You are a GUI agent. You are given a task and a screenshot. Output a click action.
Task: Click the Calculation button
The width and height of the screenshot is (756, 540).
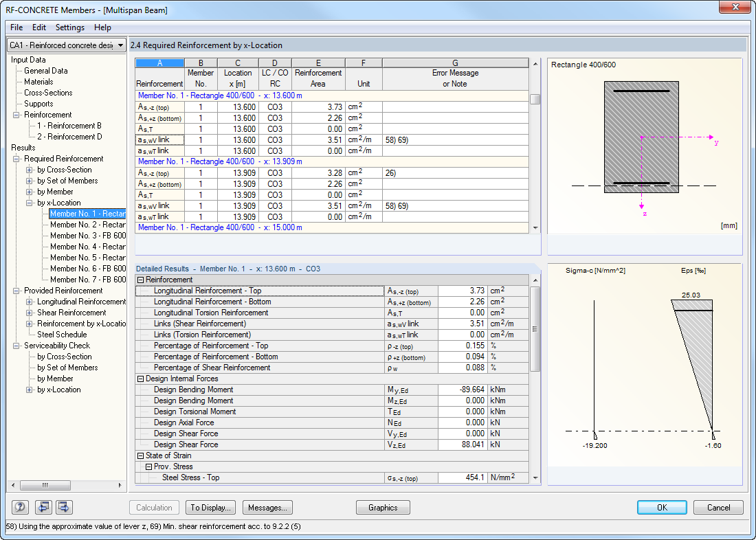tap(154, 507)
